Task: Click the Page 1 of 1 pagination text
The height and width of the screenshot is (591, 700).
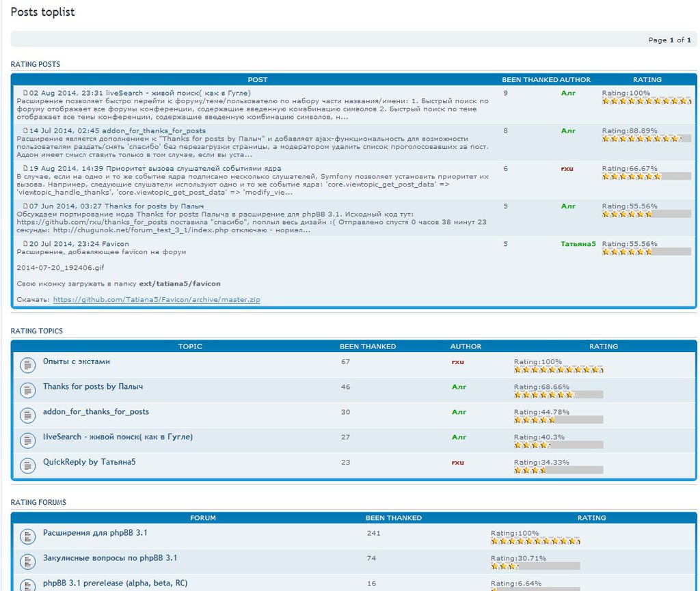Action: pyautogui.click(x=670, y=40)
